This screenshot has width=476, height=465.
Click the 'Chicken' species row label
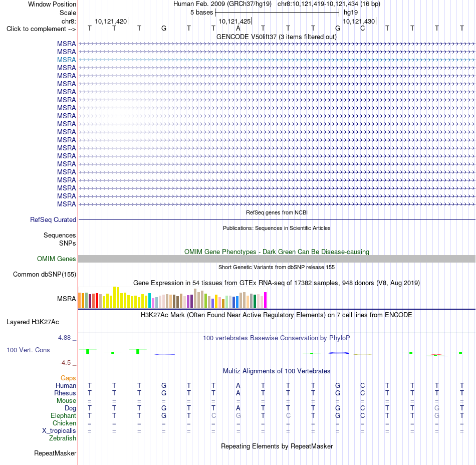[64, 423]
